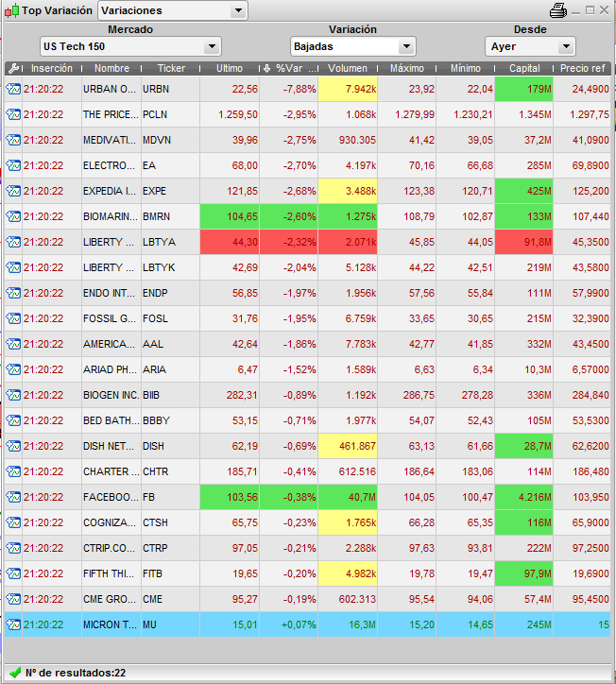
Task: Open the Mercado US Tech 150 dropdown
Action: click(x=130, y=46)
